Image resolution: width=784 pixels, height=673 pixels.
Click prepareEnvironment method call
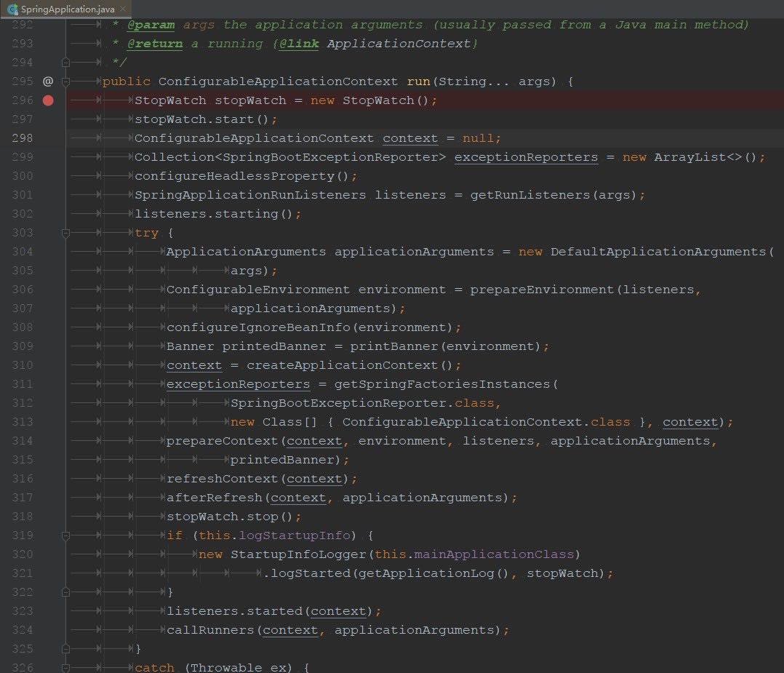click(x=542, y=290)
